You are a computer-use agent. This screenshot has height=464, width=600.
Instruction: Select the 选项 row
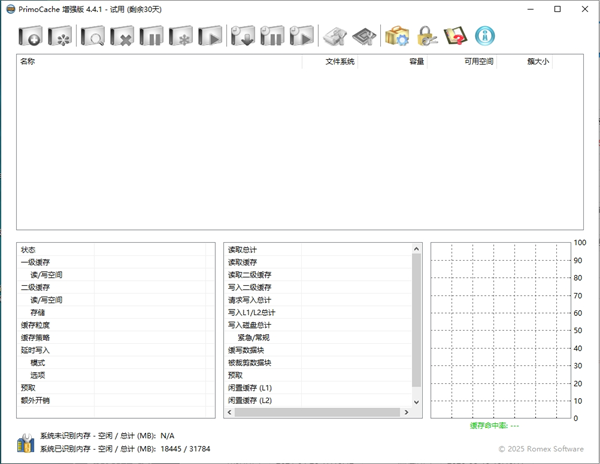[116, 375]
